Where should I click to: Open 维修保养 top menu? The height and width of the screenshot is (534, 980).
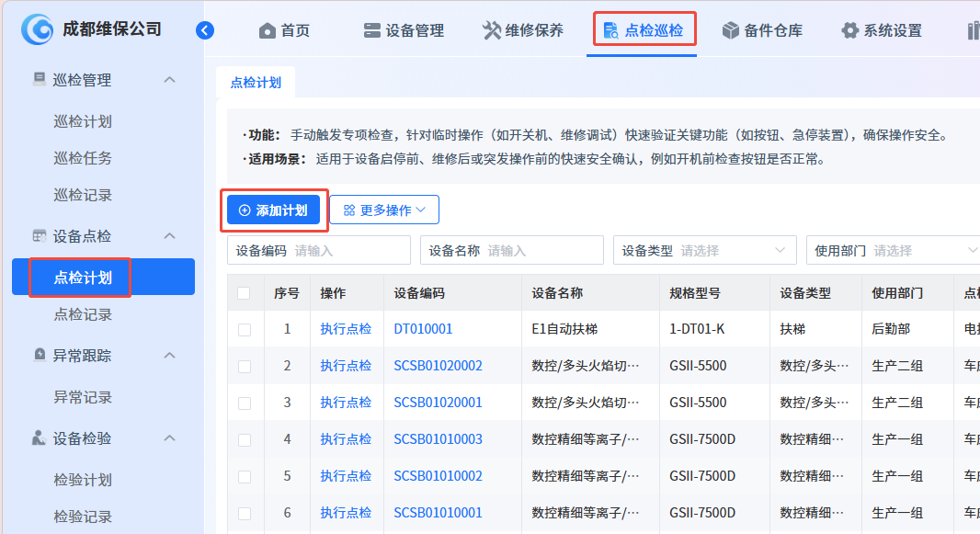(x=523, y=30)
